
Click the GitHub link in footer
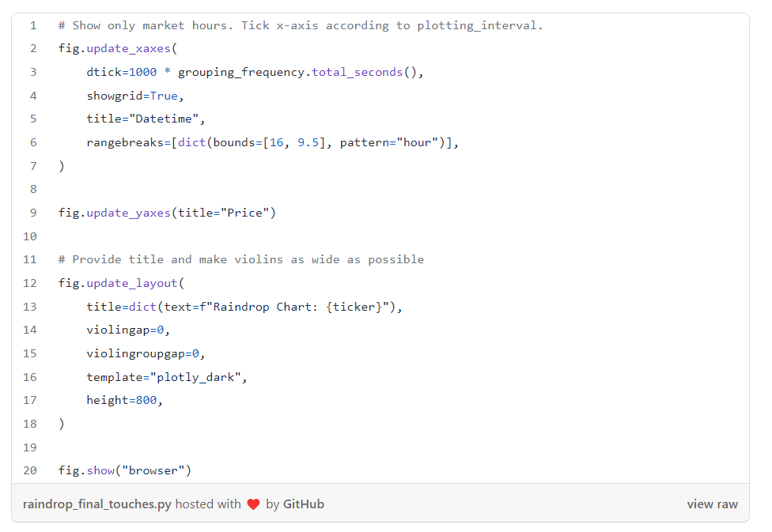[x=303, y=504]
